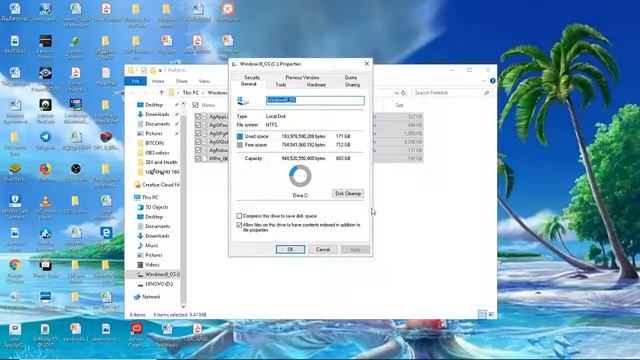This screenshot has height=360, width=640.
Task: Click the Disk Cleanup button
Action: (348, 193)
